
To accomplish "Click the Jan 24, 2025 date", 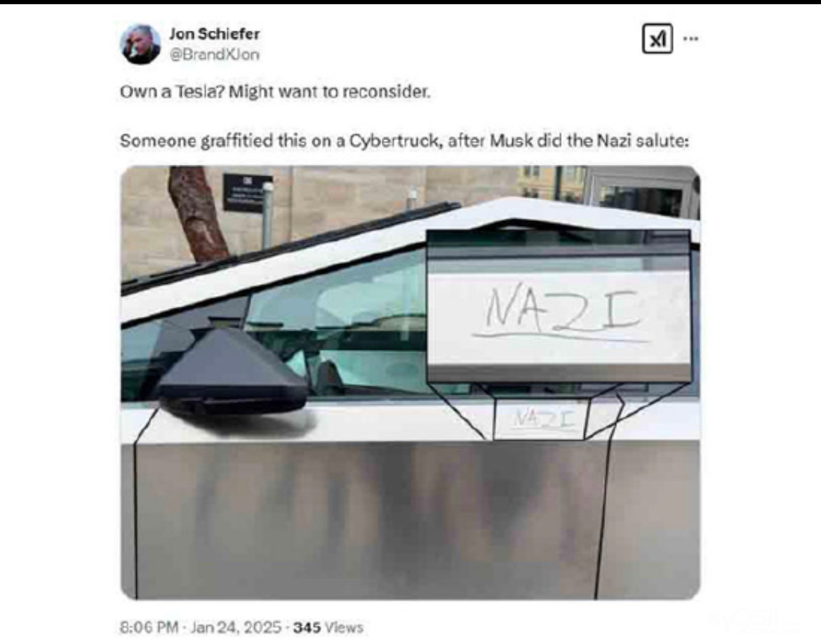I will coord(236,626).
